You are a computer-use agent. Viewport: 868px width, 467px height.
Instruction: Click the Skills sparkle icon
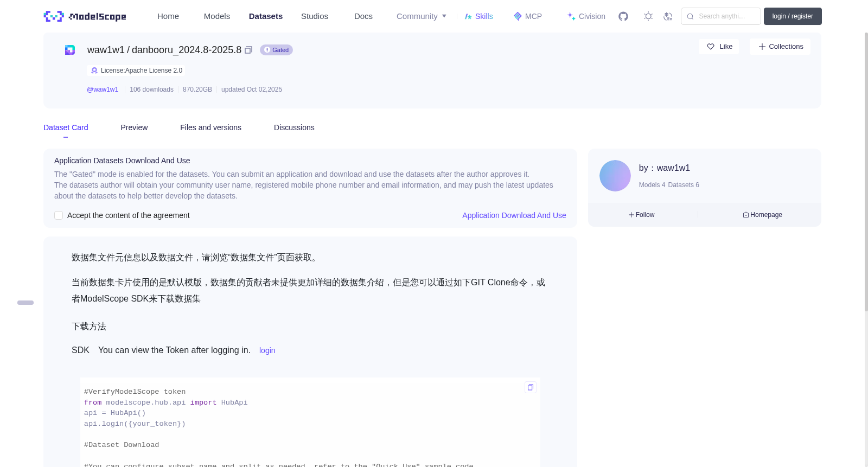468,16
